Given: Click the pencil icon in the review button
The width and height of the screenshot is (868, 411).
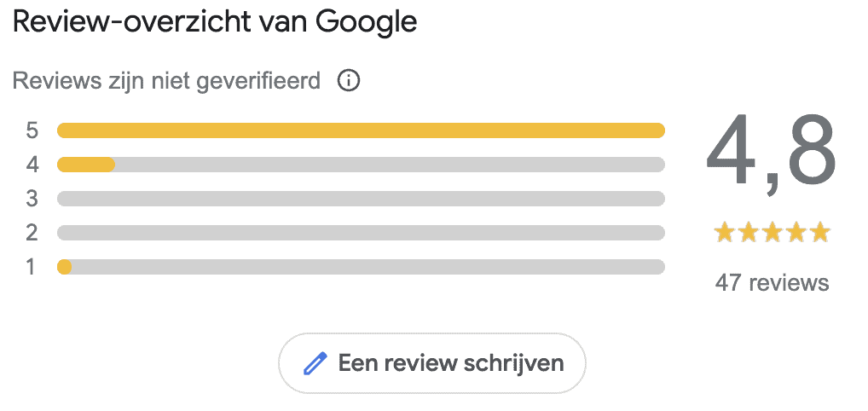Looking at the screenshot, I should click(315, 364).
